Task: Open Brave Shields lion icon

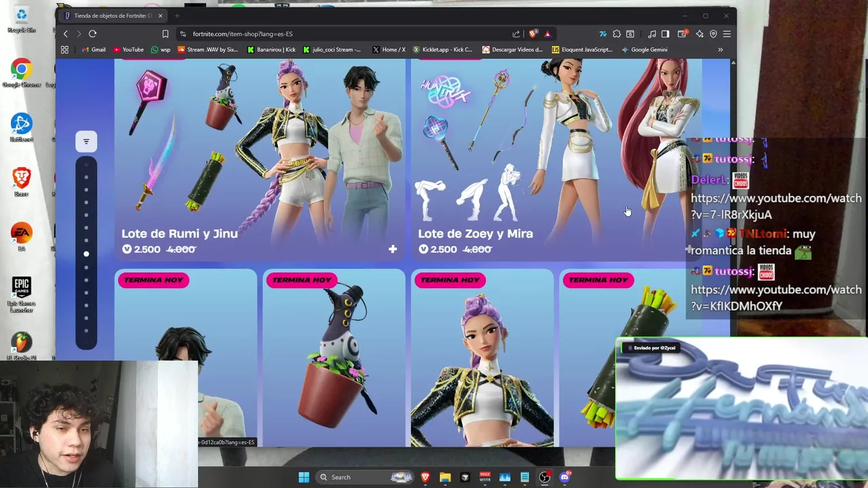Action: pyautogui.click(x=533, y=34)
